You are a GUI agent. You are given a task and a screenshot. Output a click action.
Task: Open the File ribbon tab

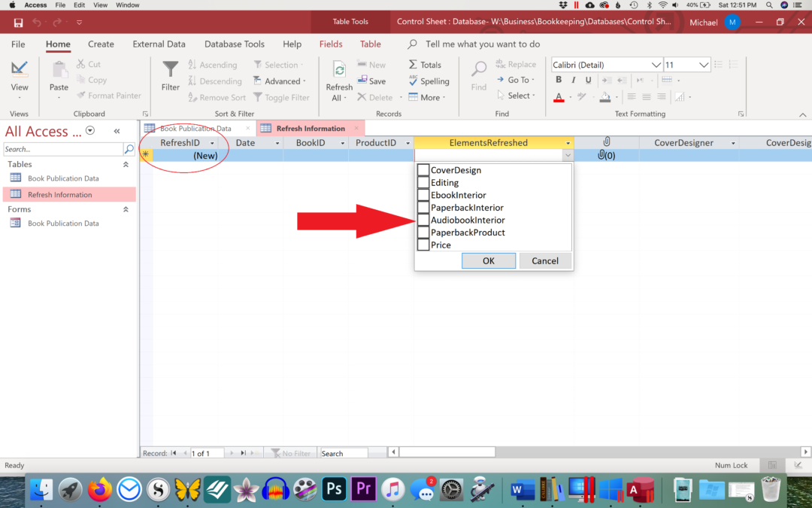18,44
